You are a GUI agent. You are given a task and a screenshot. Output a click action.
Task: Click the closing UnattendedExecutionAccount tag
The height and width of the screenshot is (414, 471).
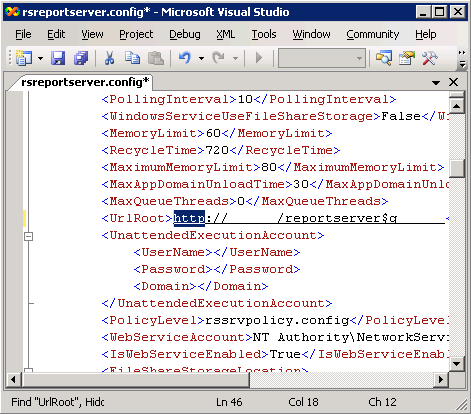coord(217,303)
